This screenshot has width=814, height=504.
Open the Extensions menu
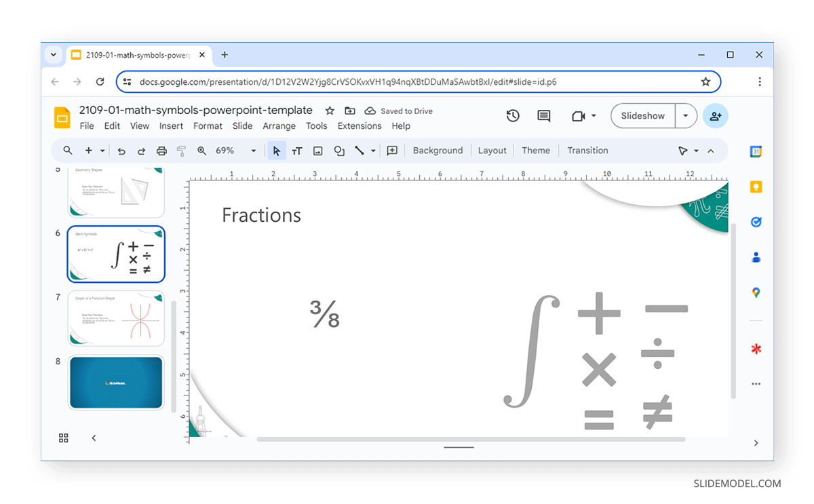(x=359, y=125)
